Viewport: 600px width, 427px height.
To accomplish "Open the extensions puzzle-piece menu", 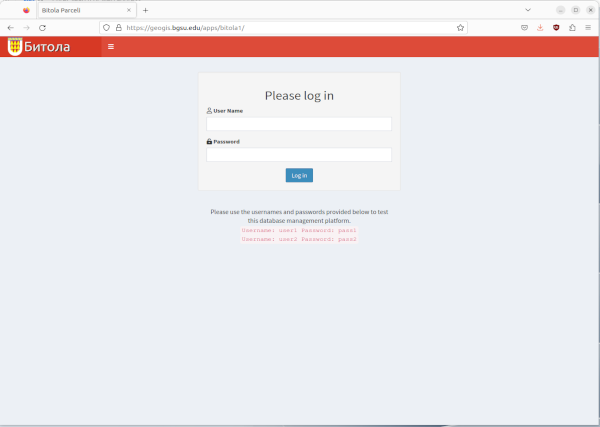I will pyautogui.click(x=572, y=28).
